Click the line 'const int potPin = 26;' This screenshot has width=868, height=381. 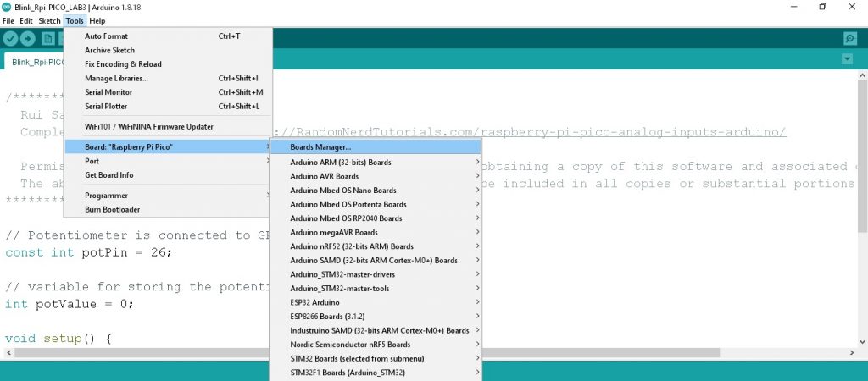[88, 252]
